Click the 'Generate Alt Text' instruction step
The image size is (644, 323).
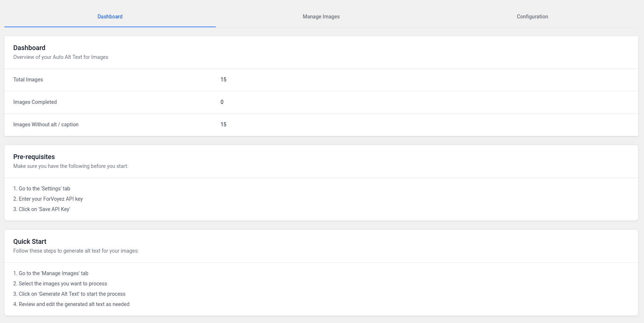coord(69,294)
